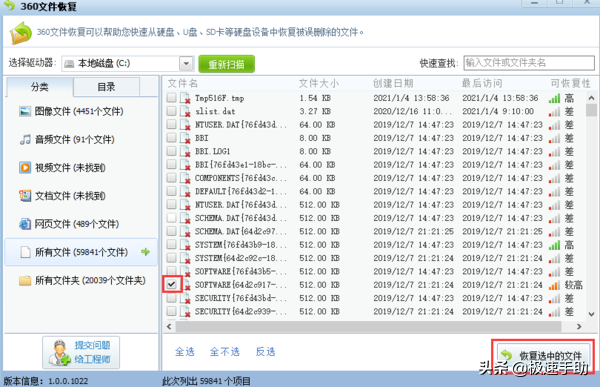Click recoverability bars for slist.dat
Viewport: 600px width, 387px height.
[x=554, y=112]
